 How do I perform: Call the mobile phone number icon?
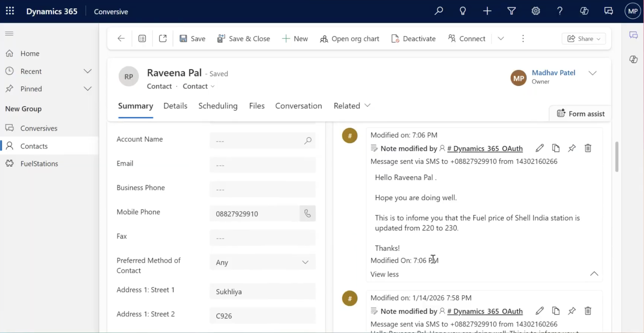308,213
